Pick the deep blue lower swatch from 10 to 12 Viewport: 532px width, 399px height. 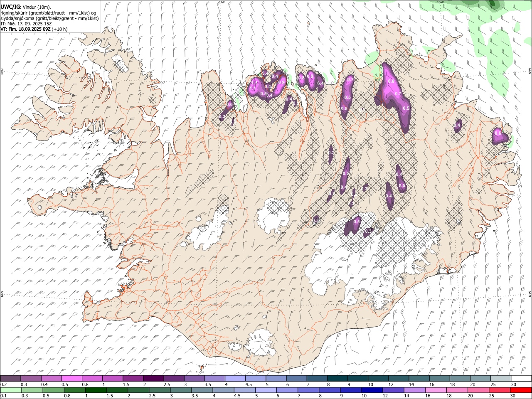click(372, 390)
